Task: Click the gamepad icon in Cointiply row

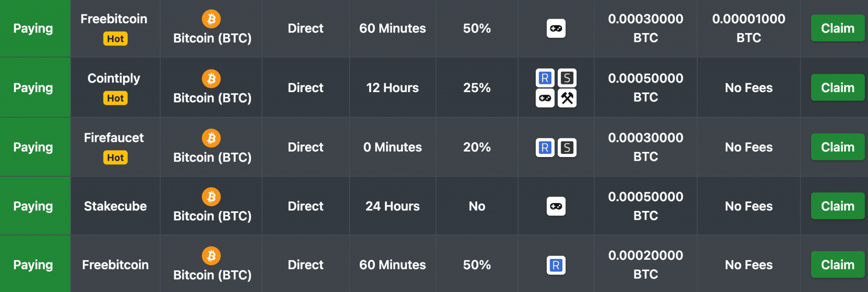Action: [x=545, y=98]
